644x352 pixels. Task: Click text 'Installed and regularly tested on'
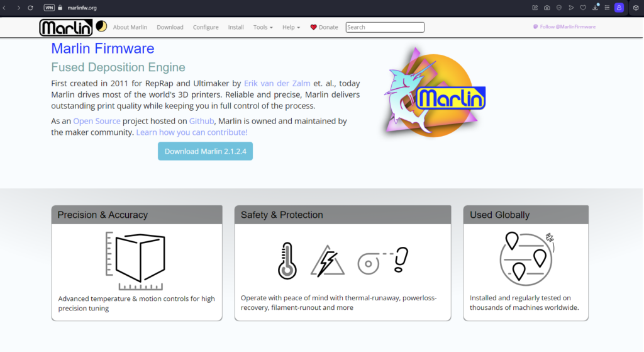tap(520, 298)
